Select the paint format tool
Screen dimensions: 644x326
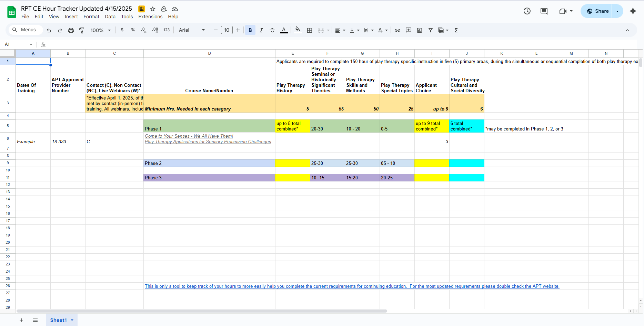pos(82,30)
